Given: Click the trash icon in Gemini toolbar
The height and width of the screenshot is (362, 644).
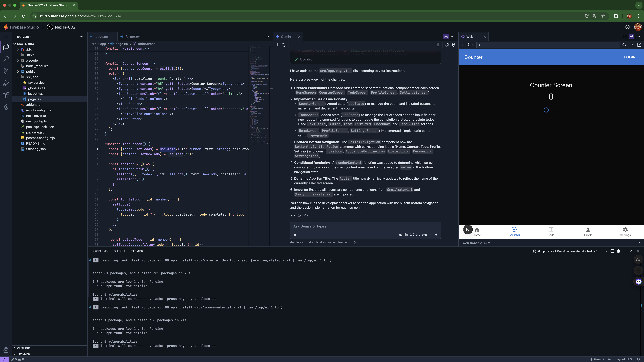Looking at the screenshot, I should click(438, 45).
